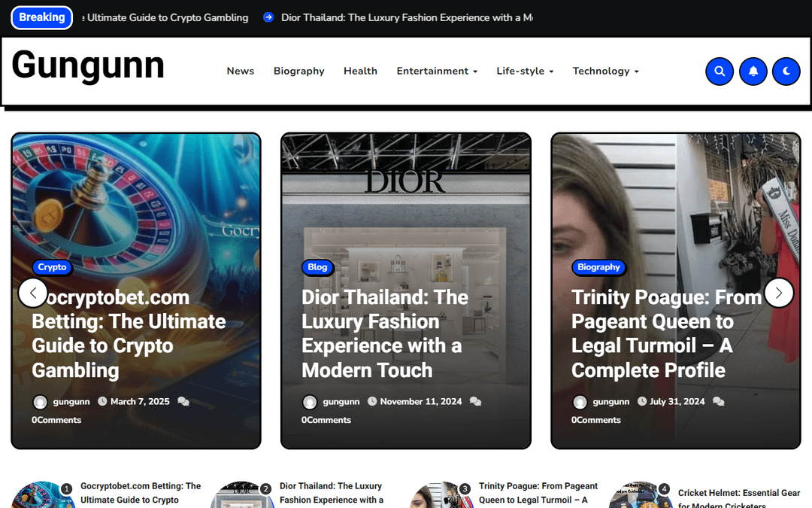Toggle dark mode with the moon icon
812x508 pixels.
[x=786, y=71]
